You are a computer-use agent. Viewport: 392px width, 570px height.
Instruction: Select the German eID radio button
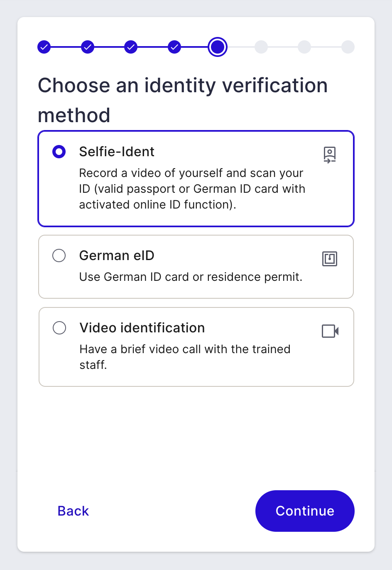(x=59, y=256)
